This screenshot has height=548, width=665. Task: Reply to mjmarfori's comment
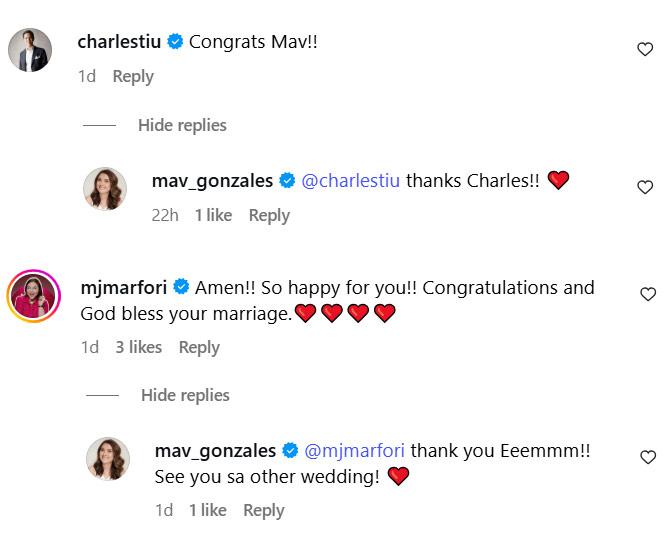[x=199, y=347]
